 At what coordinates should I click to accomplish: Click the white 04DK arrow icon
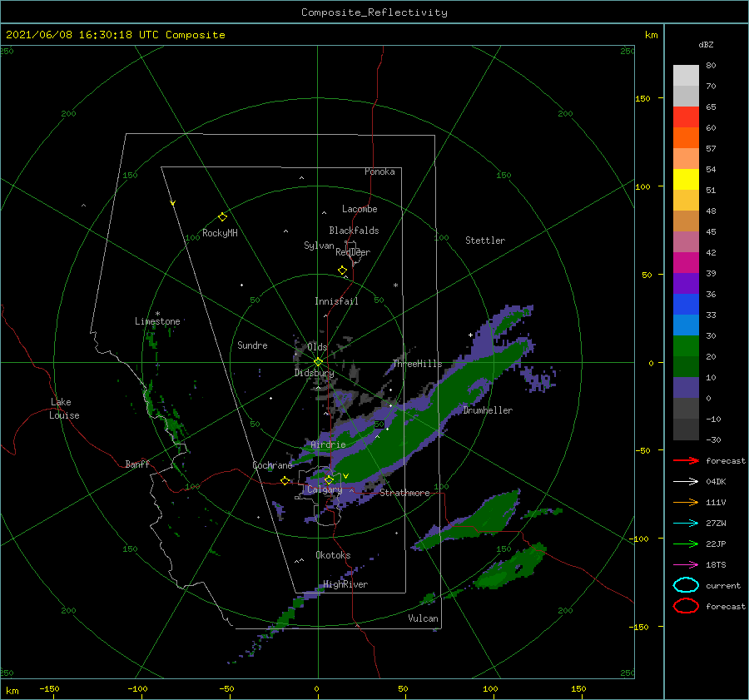[686, 482]
